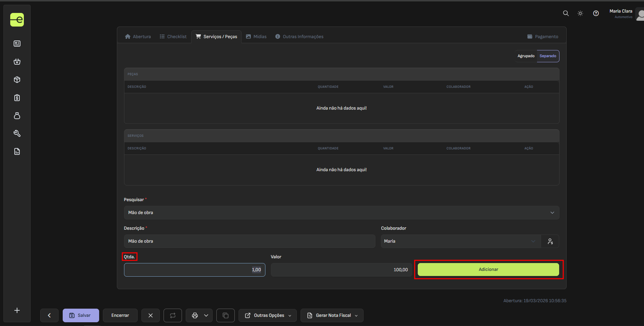Open the reports document sidebar icon
Screen dimensions: 644x326
(x=17, y=151)
